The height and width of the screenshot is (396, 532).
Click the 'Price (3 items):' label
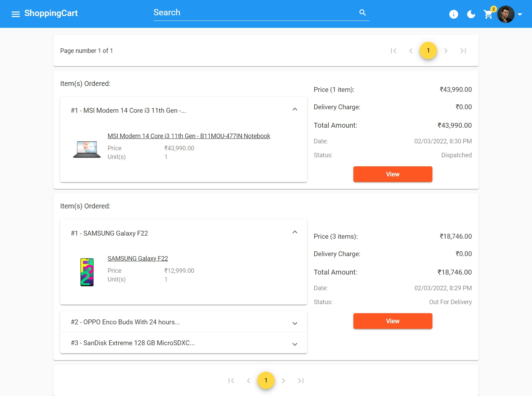(336, 237)
